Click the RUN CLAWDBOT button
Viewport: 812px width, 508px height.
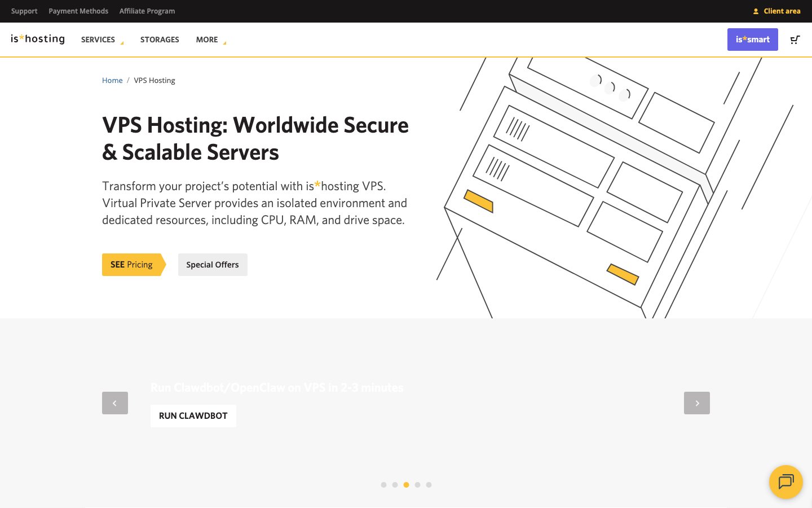point(193,416)
